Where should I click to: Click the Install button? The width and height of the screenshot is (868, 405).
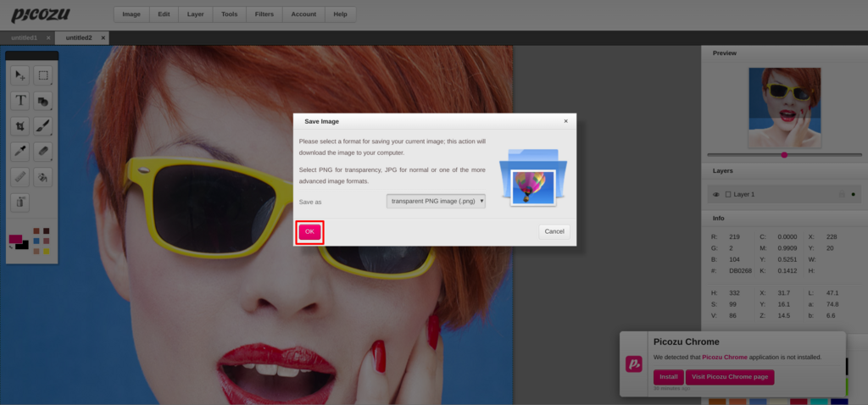click(668, 377)
